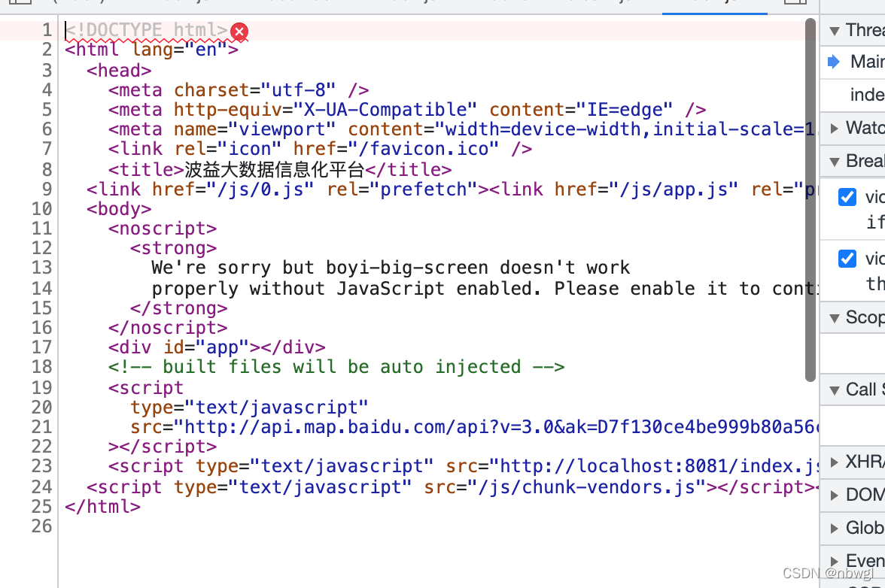Expand the Event listener breakpoints section

tap(834, 561)
